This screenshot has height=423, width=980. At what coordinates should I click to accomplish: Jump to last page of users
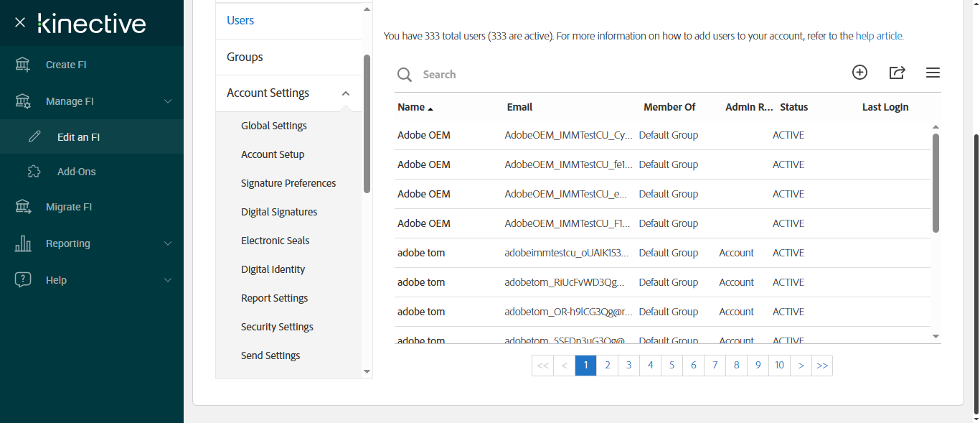point(822,366)
